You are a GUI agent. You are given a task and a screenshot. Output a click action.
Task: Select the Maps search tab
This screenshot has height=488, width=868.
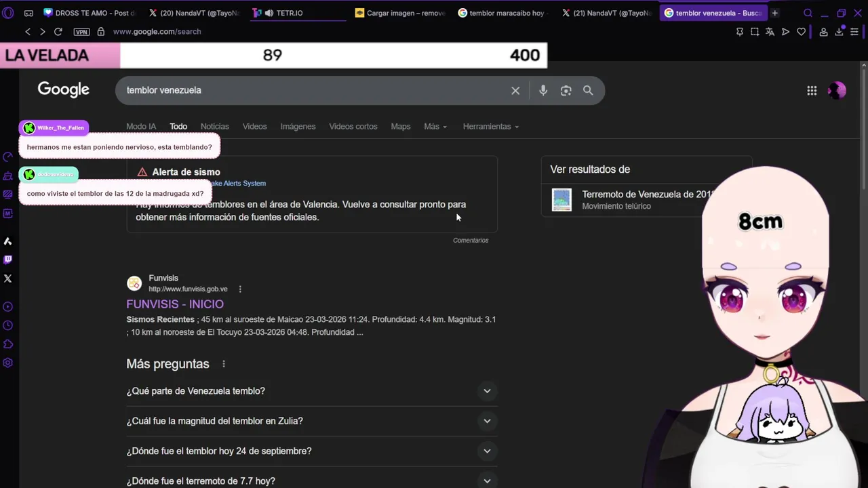[x=401, y=127]
